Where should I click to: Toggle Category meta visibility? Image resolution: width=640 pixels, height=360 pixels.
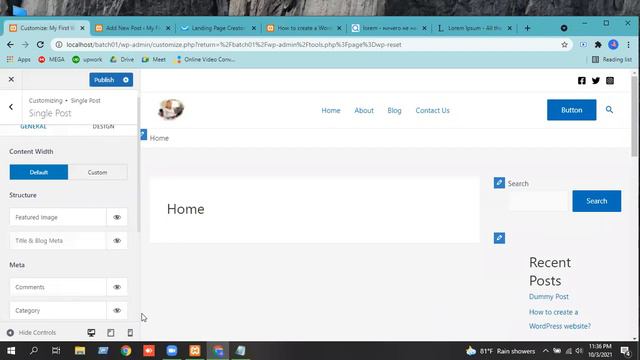coord(117,310)
